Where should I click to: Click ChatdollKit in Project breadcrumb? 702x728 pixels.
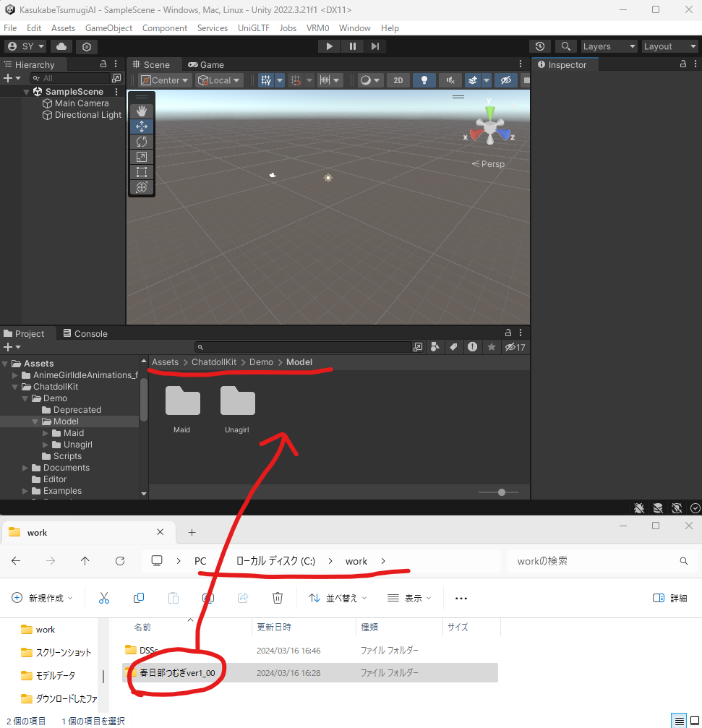tap(214, 362)
